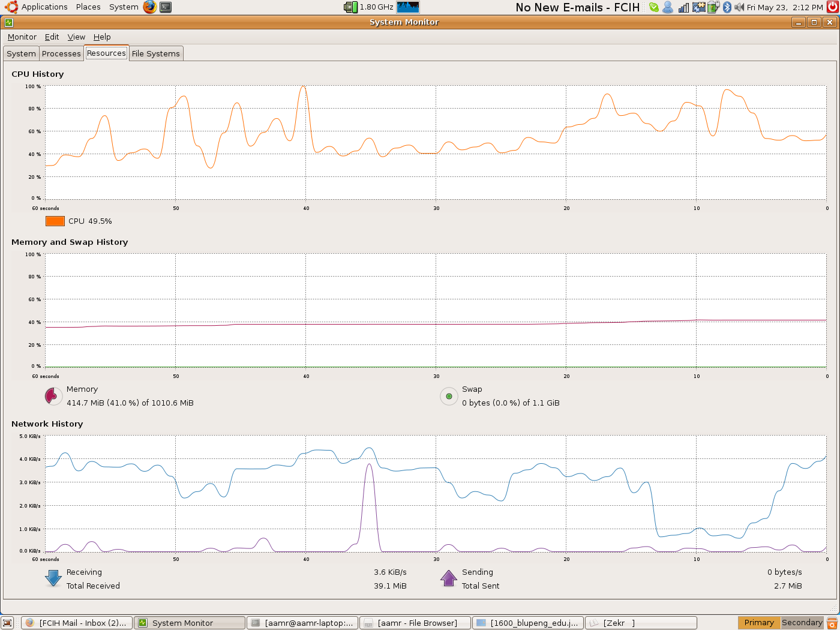Click the battery status tray icon
This screenshot has height=630, width=840.
(713, 7)
